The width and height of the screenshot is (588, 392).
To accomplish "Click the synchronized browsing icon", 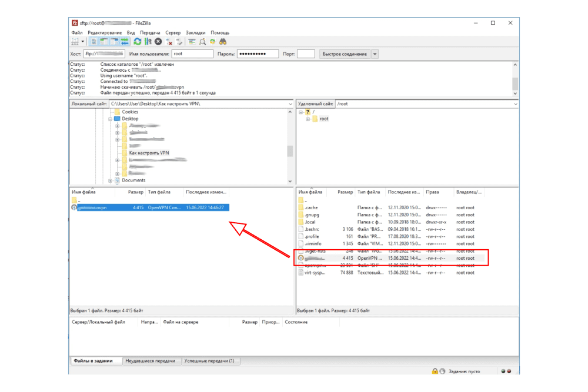I will 212,42.
